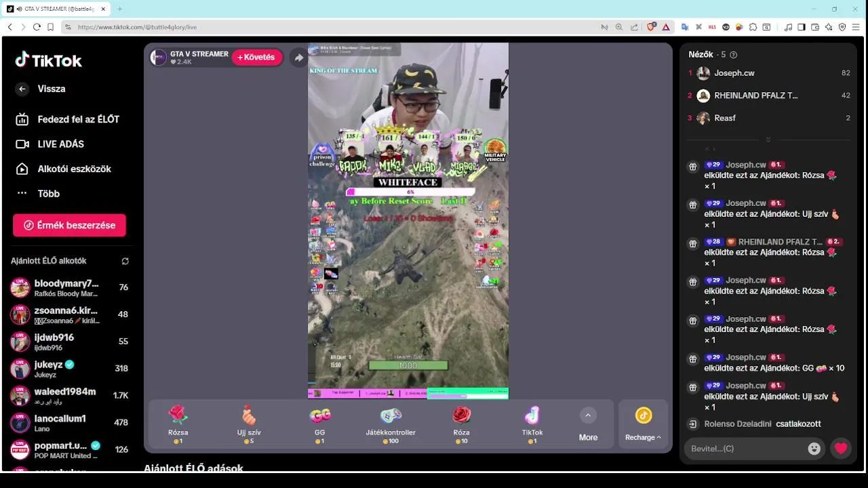Viewport: 868px width, 488px height.
Task: Go back in browser
Action: 9,27
